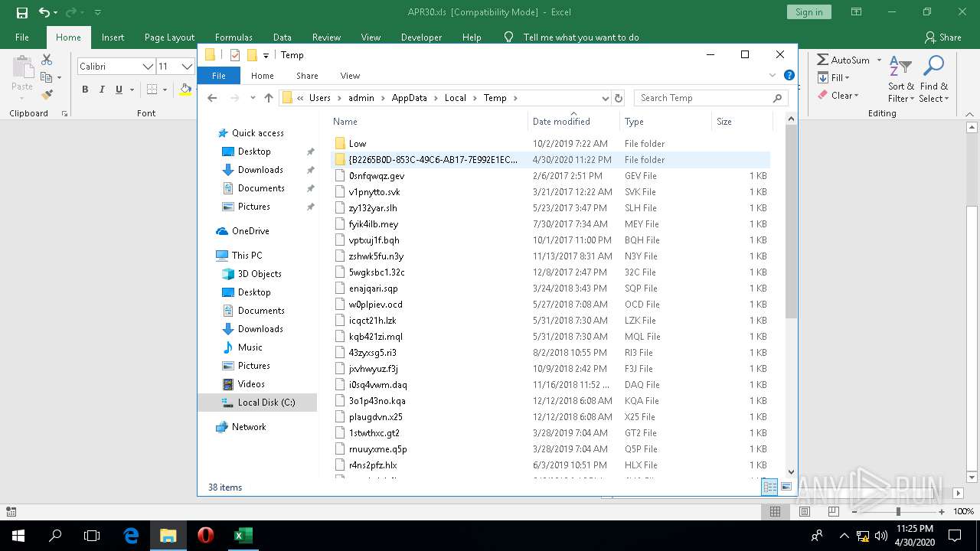This screenshot has width=980, height=551.
Task: Click the Excel taskbar icon
Action: [243, 536]
